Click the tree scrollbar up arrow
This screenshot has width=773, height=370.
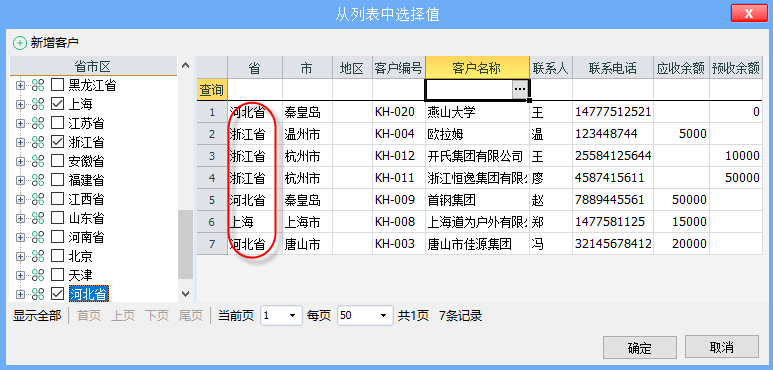[185, 65]
